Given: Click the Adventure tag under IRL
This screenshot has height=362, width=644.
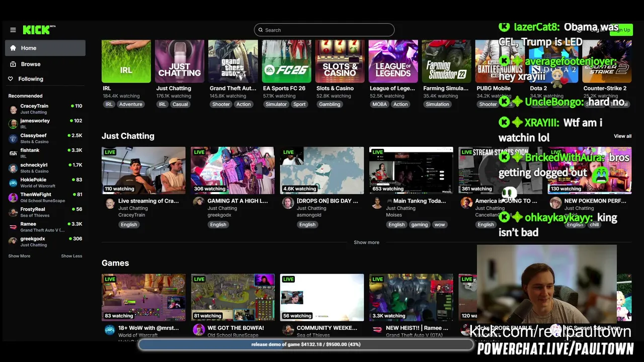Looking at the screenshot, I should (x=131, y=105).
